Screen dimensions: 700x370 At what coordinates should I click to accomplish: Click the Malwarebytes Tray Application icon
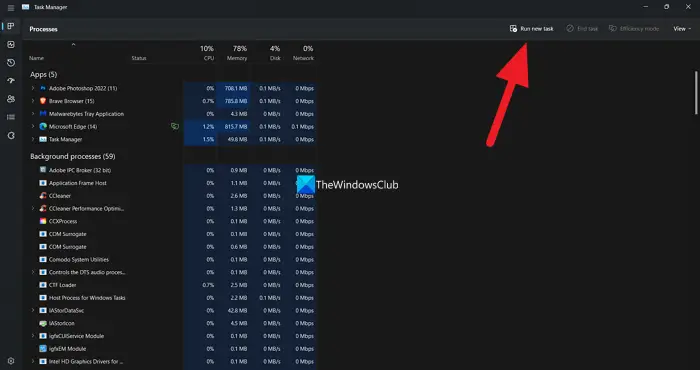43,114
